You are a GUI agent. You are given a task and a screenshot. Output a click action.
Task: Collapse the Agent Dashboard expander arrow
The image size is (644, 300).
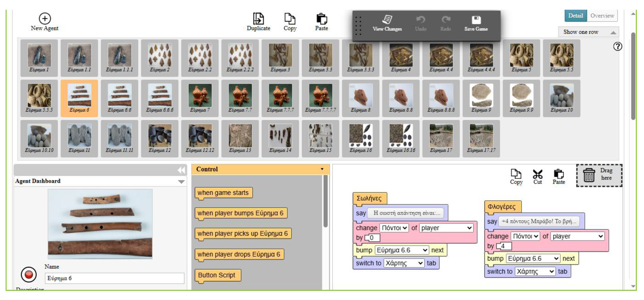pos(181,182)
